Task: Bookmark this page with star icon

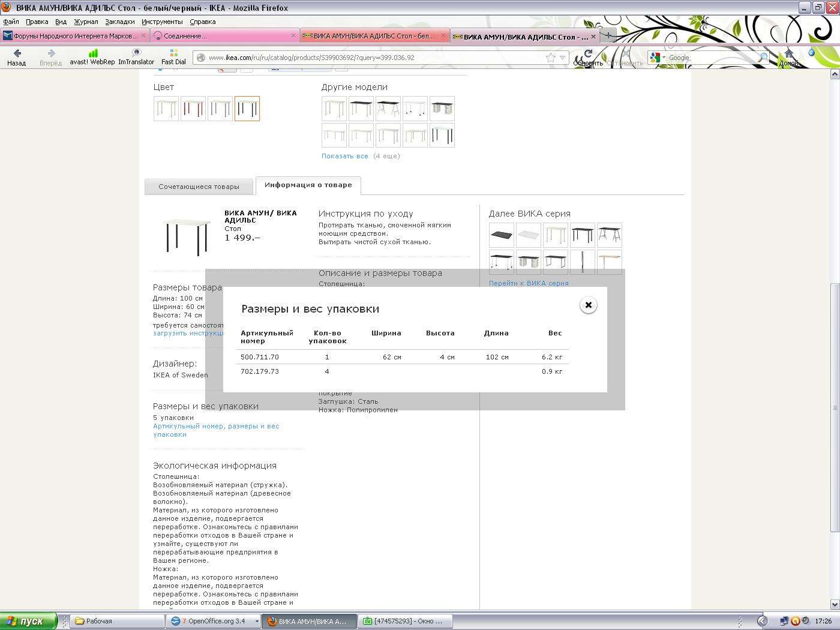Action: click(x=551, y=58)
